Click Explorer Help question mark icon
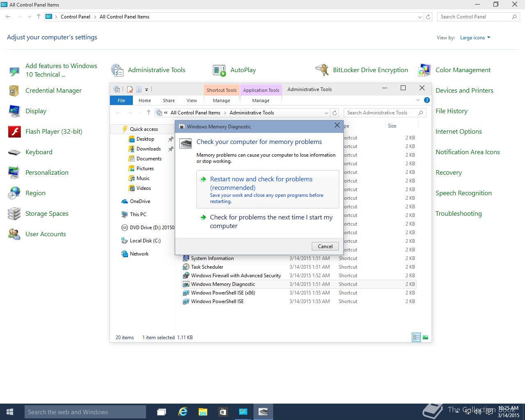 click(427, 100)
